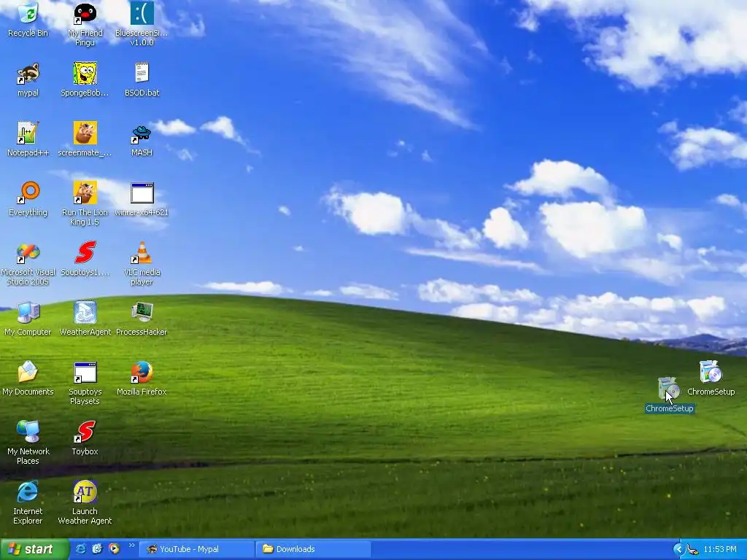Select the winrar-x64-621 installer icon

point(142,199)
